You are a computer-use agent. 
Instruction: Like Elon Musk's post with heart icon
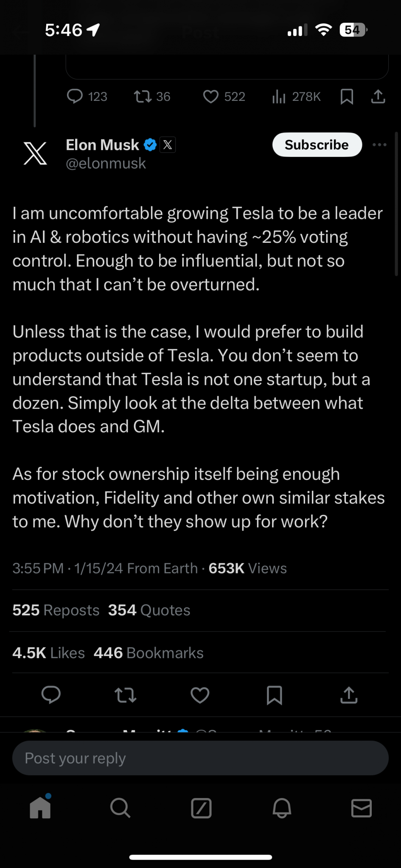[x=200, y=695]
